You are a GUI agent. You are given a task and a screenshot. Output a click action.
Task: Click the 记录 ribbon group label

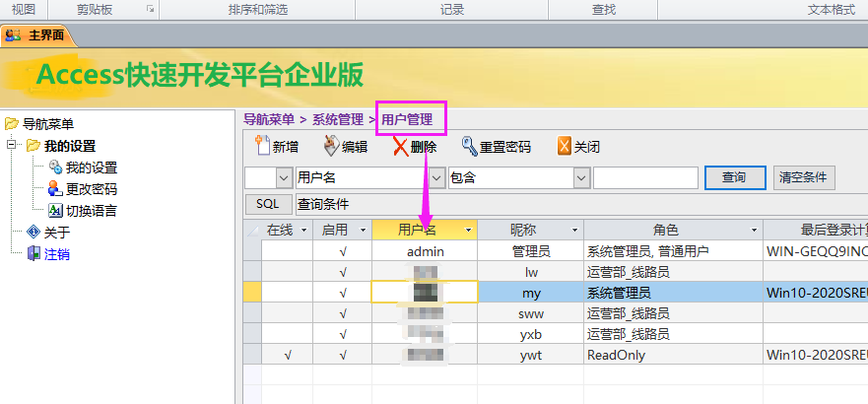(x=451, y=10)
